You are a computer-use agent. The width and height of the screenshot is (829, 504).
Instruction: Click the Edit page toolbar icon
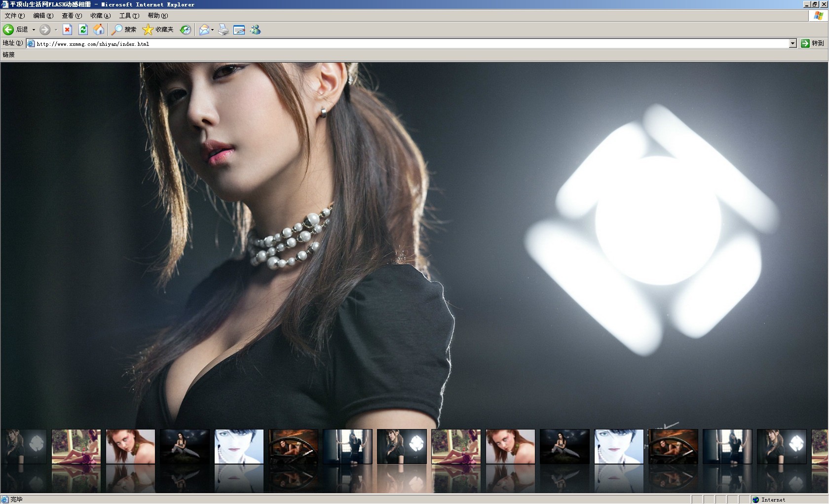(x=239, y=30)
